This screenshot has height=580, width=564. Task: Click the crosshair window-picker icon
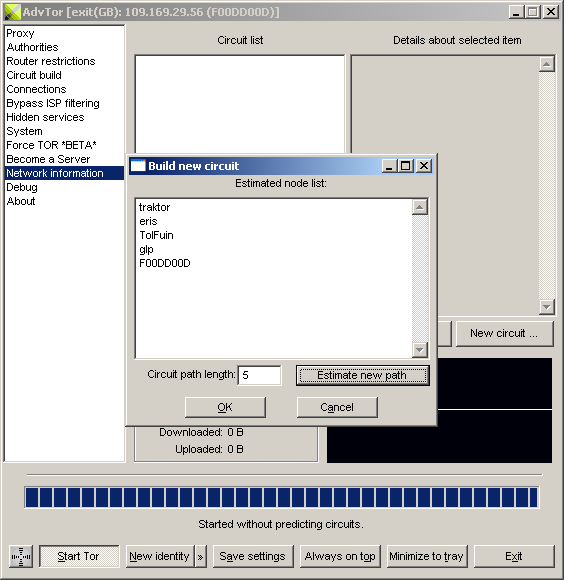coord(21,556)
